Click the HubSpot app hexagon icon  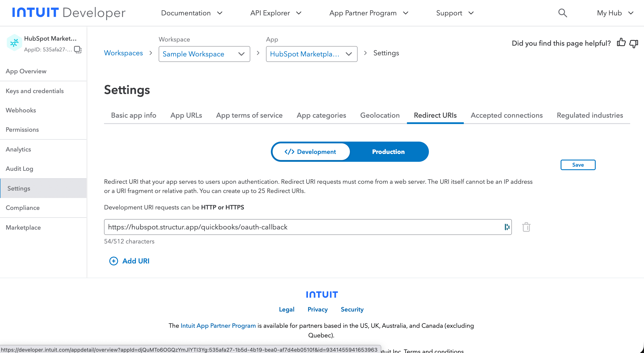pyautogui.click(x=14, y=43)
